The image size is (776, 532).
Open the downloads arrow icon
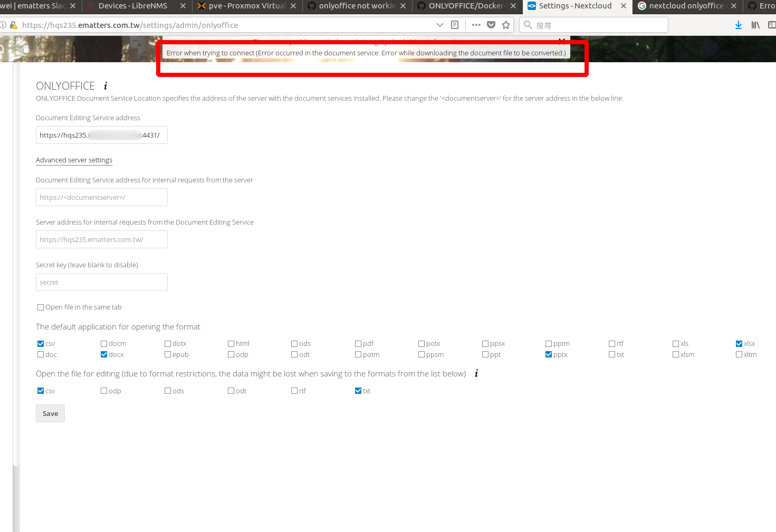pos(739,25)
